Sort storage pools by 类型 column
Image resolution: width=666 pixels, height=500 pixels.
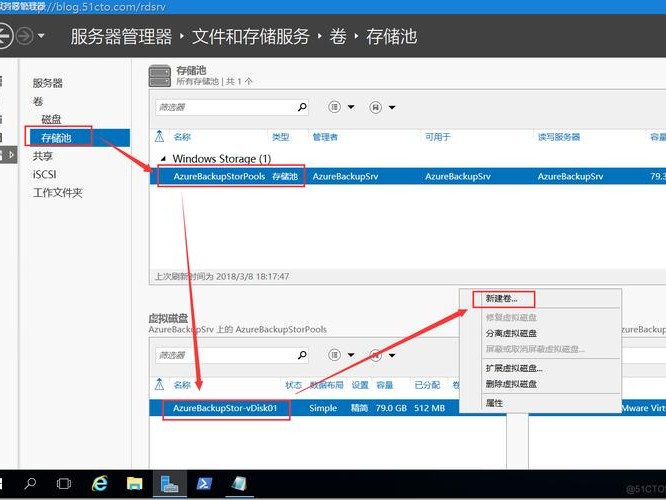point(281,137)
